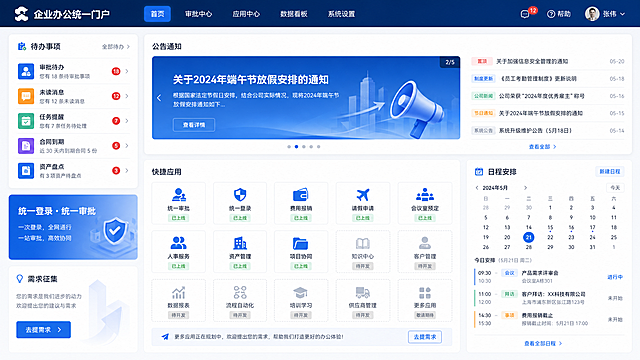Open the 张伟 account dropdown arrow
Screen dimensions: 640x360
[x=622, y=14]
